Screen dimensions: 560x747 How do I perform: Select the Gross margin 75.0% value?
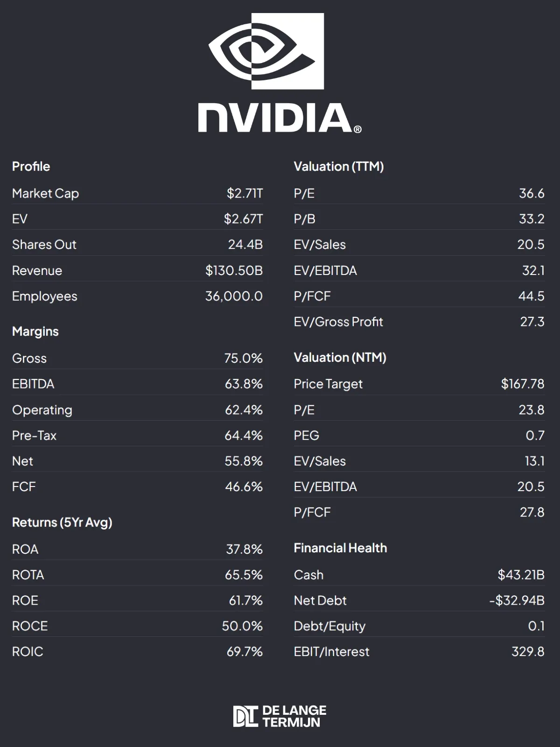[x=244, y=359]
